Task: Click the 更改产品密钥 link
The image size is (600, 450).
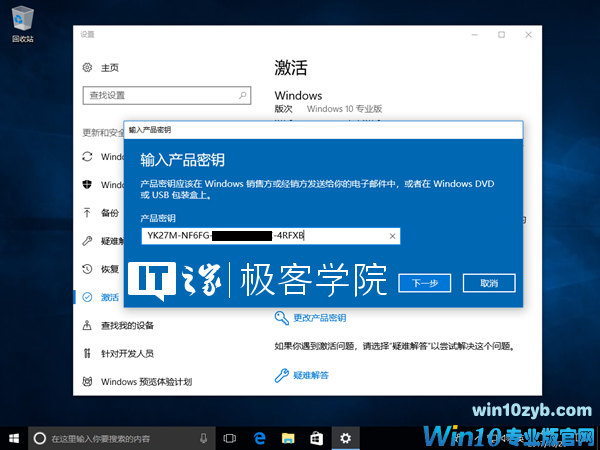Action: coord(320,318)
